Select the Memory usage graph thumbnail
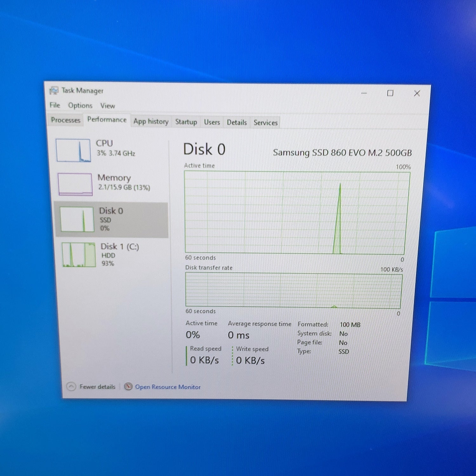Screen dimensions: 476x476 pos(75,184)
